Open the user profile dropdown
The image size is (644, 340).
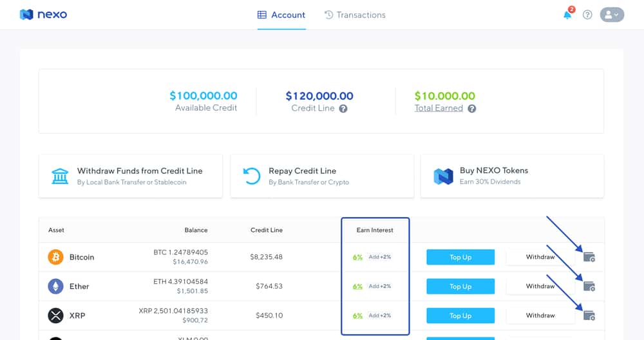(x=612, y=15)
